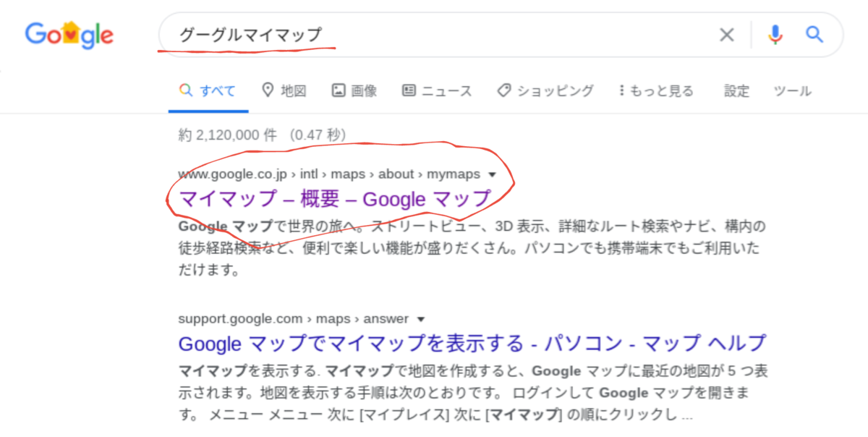
Task: Click the snippet starting Google マップで世界の旅へ
Action: 472,249
